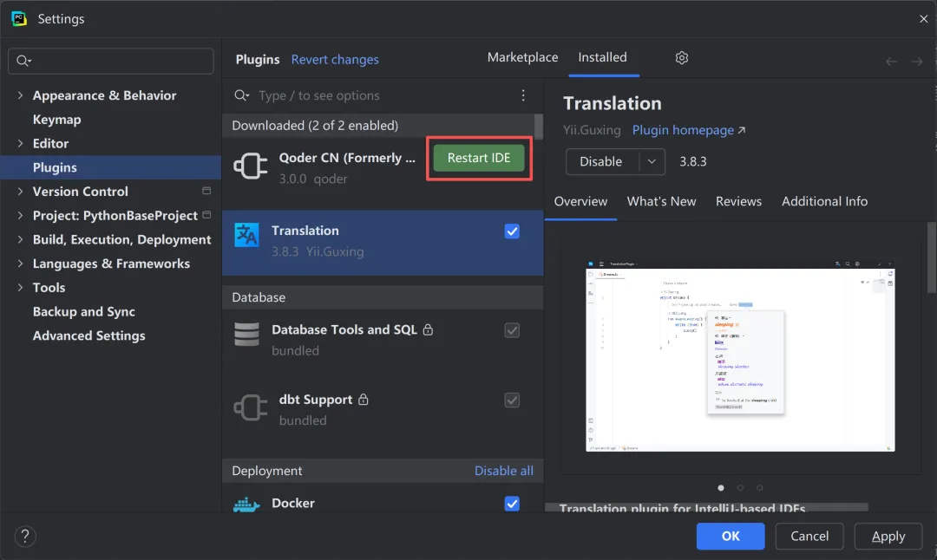The image size is (937, 560).
Task: Click the settings search field
Action: pos(110,61)
